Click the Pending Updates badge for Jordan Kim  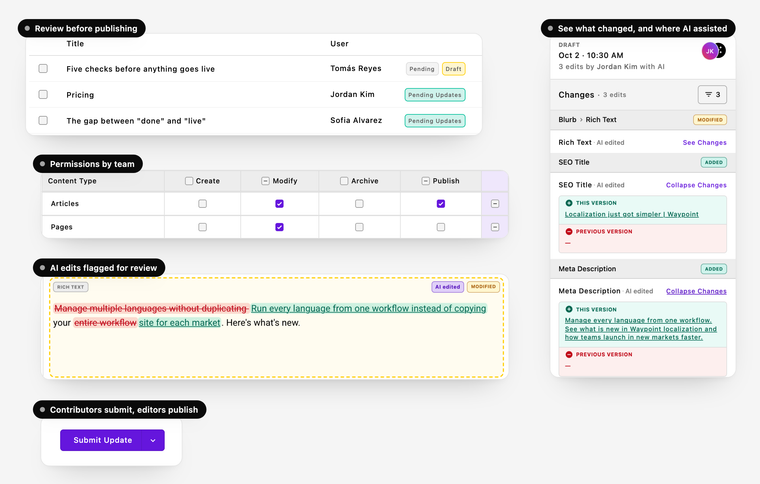coord(435,95)
